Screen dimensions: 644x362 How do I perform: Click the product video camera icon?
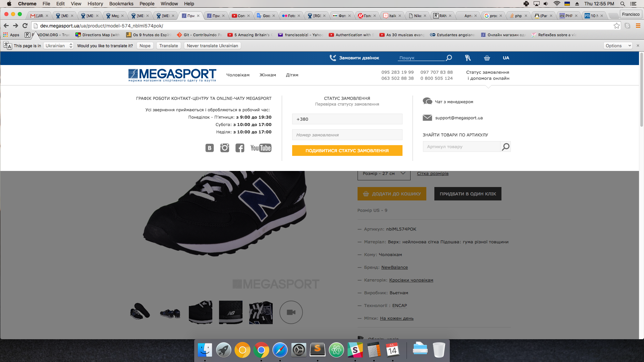[x=291, y=312]
